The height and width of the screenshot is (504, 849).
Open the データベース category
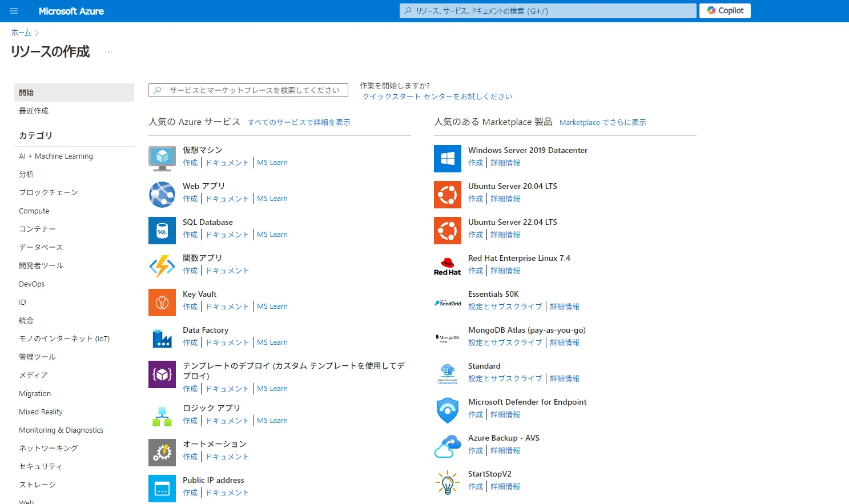click(x=41, y=247)
